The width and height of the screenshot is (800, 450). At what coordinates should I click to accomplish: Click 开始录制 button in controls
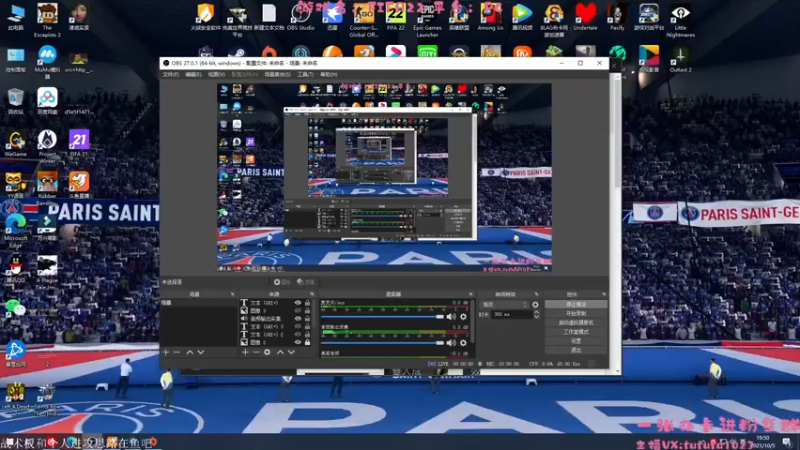pos(576,313)
